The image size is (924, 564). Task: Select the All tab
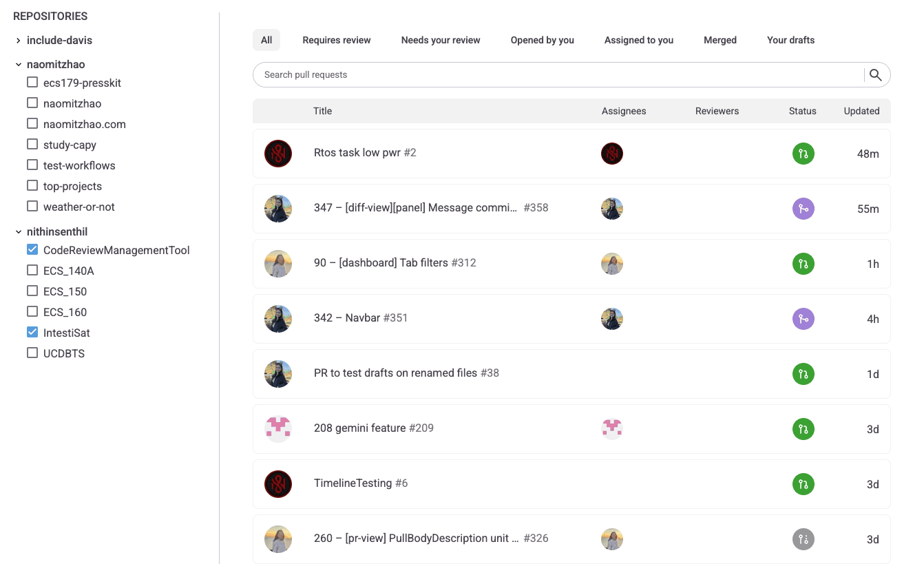[266, 40]
